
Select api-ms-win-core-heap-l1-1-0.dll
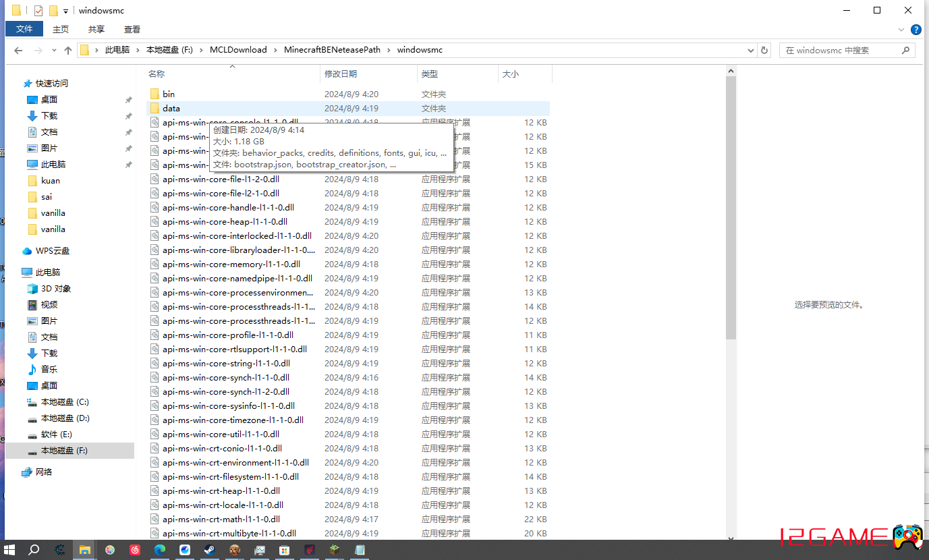pyautogui.click(x=225, y=222)
